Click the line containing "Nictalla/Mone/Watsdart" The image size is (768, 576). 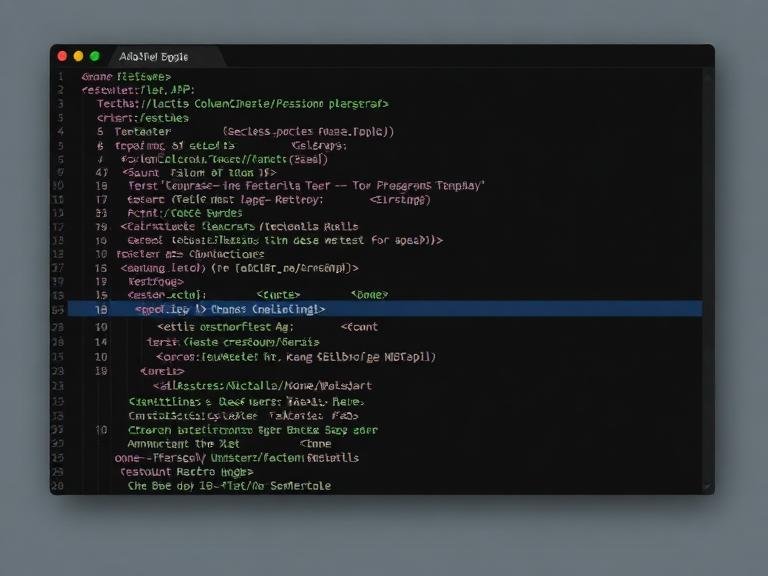point(262,385)
